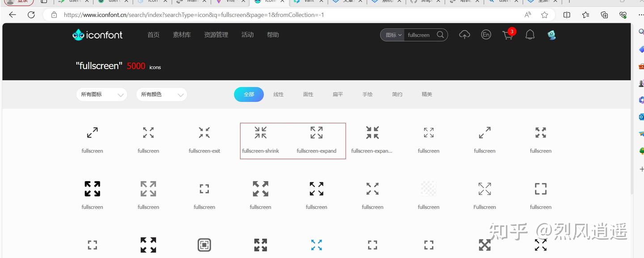The height and width of the screenshot is (258, 644).
Task: Open the 所有颜色 color filter dropdown
Action: (x=161, y=94)
